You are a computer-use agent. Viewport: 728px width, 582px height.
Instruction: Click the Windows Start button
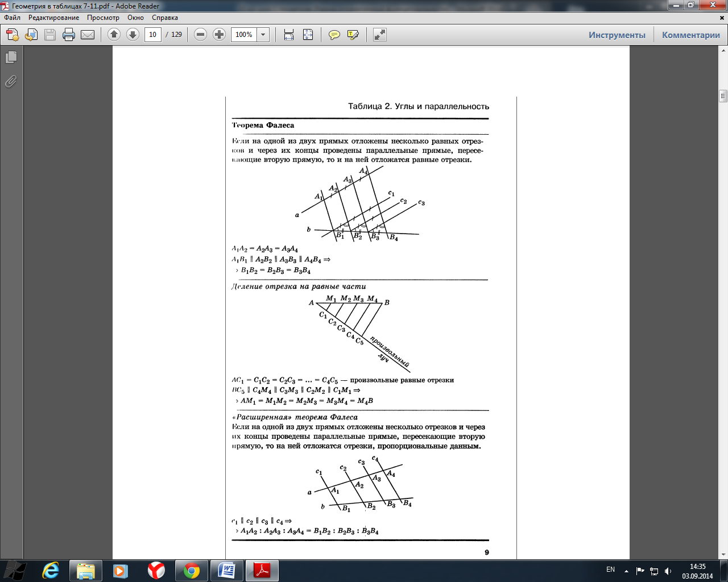coord(15,571)
